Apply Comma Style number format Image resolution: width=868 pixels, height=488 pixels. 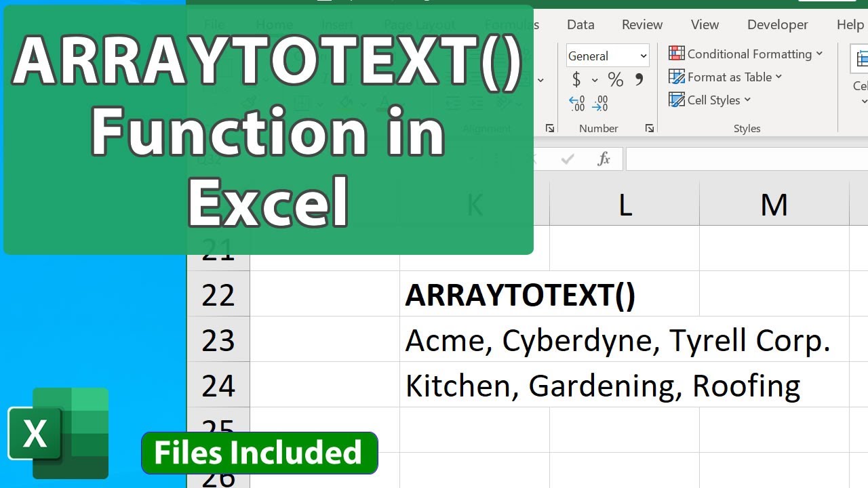click(x=639, y=80)
